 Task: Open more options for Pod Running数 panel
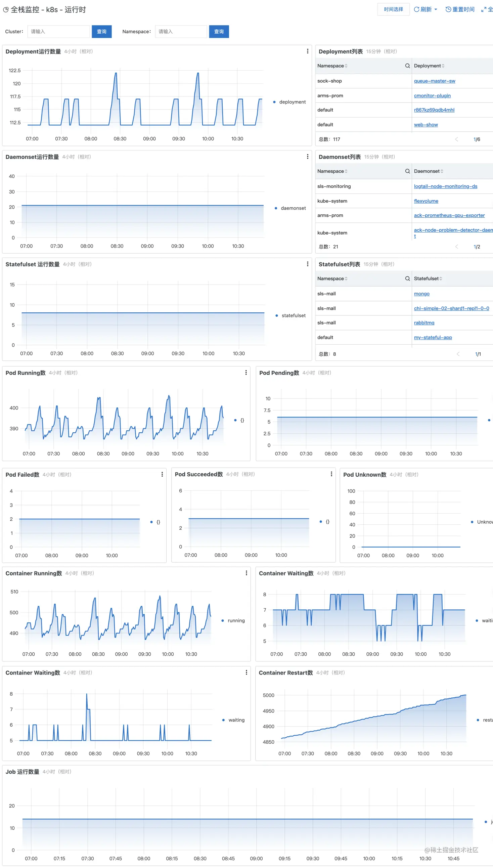[246, 373]
